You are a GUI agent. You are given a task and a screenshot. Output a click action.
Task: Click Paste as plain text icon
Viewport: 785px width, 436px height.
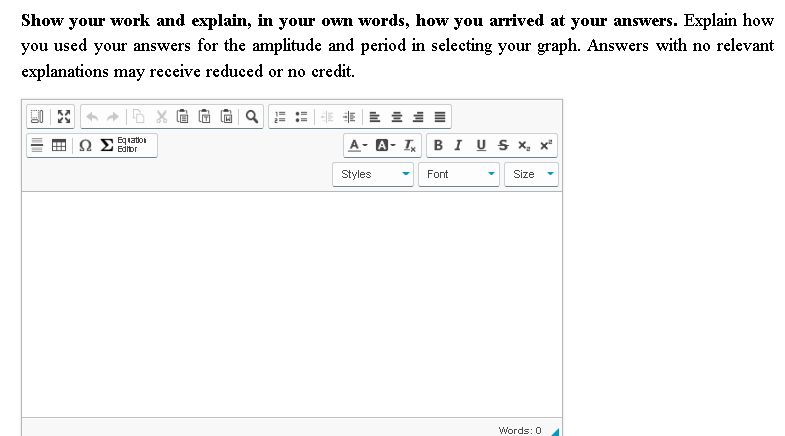[x=205, y=117]
